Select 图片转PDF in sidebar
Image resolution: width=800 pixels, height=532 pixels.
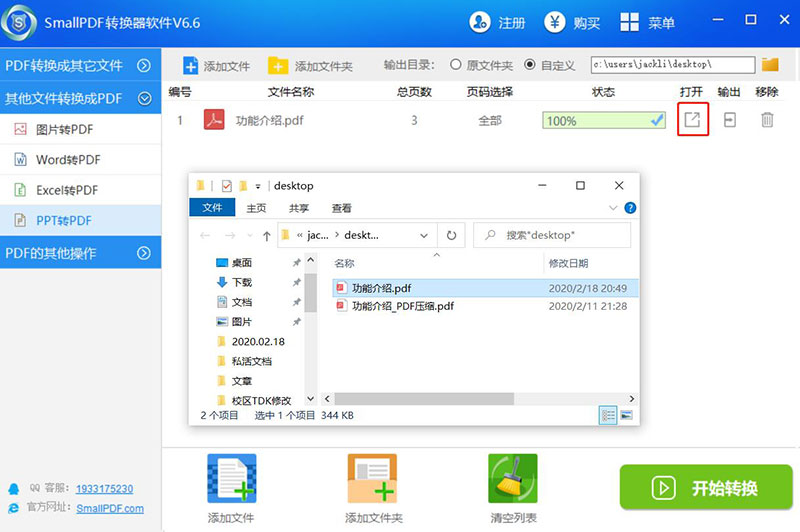[x=81, y=129]
